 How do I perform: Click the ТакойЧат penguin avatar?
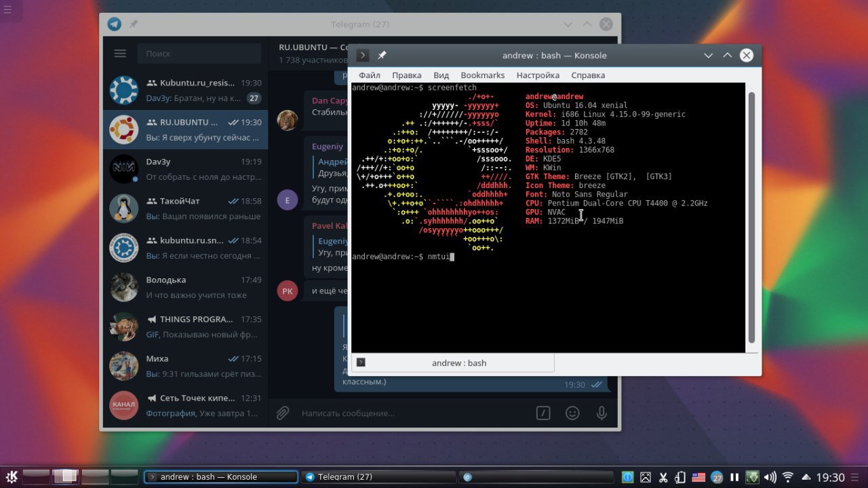(124, 208)
